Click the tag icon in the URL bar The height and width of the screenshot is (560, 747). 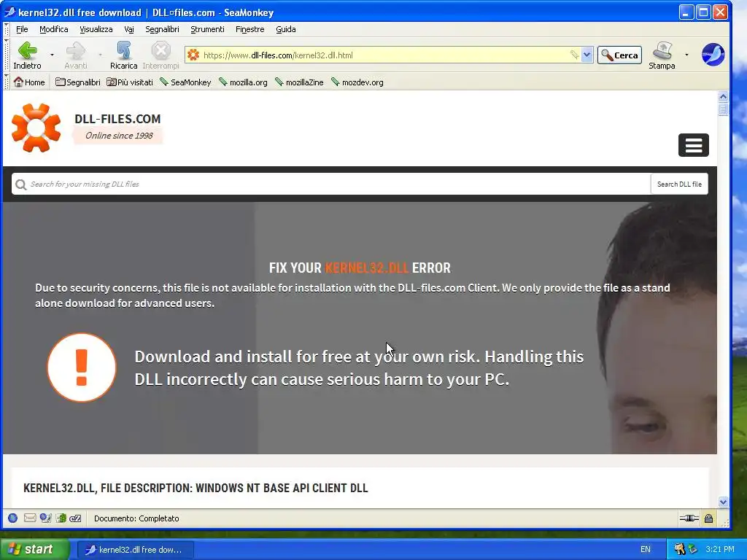[x=575, y=55]
